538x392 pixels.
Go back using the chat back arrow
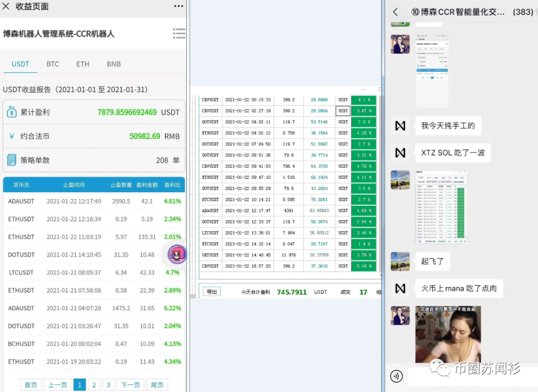[396, 12]
